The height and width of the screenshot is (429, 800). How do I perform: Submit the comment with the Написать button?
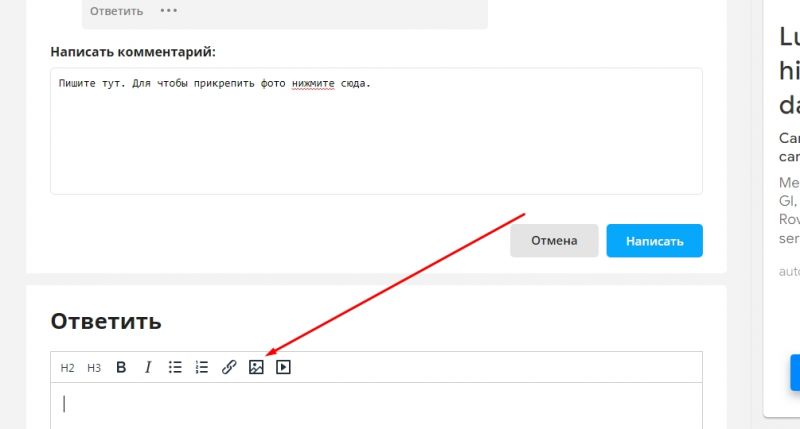(x=654, y=240)
